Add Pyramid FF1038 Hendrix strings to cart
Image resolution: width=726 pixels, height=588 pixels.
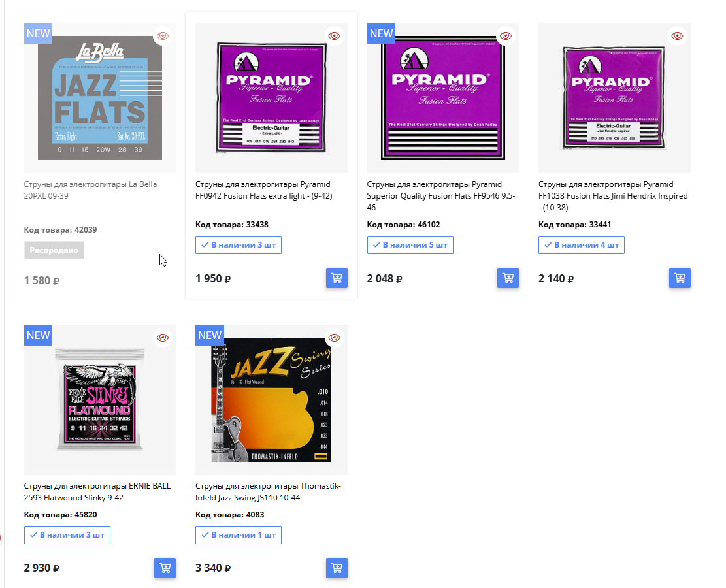[x=680, y=278]
